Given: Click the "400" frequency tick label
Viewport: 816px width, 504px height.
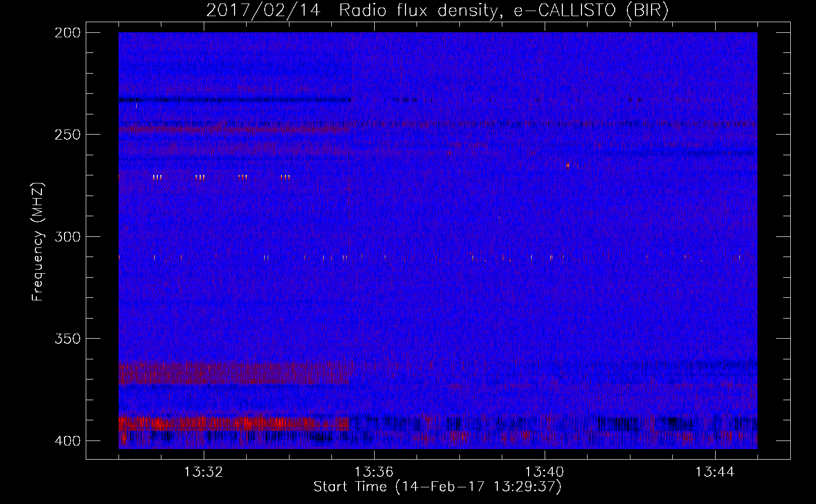Looking at the screenshot, I should pos(67,441).
